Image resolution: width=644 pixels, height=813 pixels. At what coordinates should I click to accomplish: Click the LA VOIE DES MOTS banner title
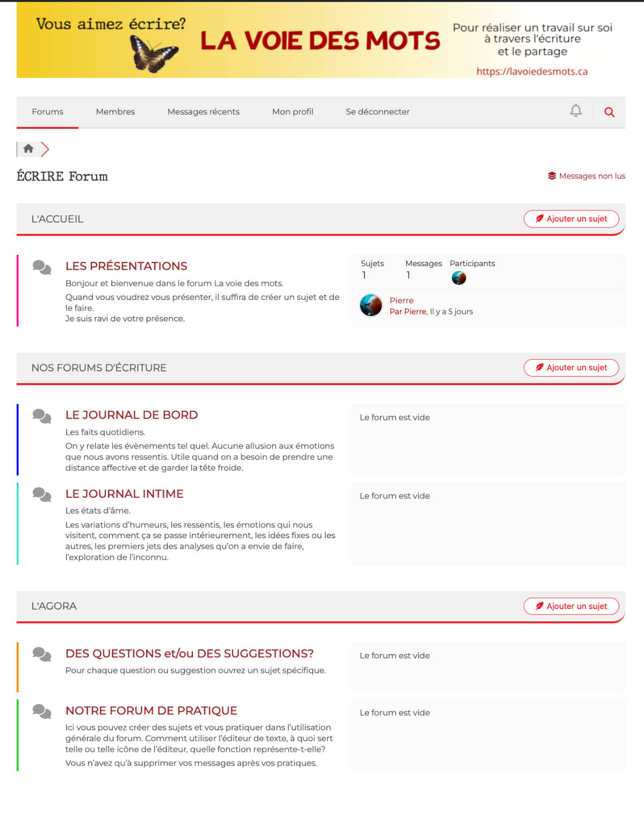(x=320, y=41)
